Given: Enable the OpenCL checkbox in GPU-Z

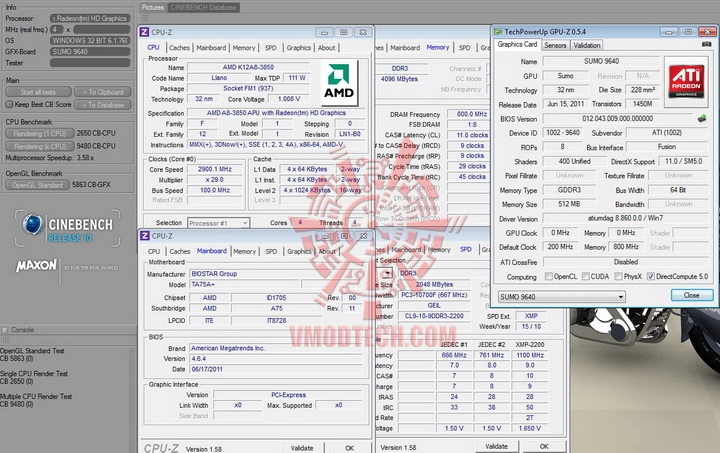Looking at the screenshot, I should pos(548,276).
